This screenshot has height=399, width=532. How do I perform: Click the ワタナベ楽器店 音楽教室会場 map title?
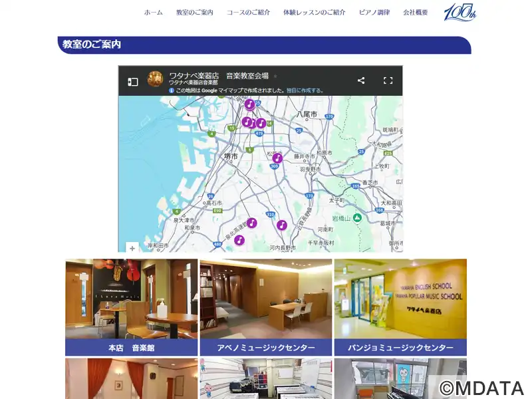pyautogui.click(x=219, y=76)
